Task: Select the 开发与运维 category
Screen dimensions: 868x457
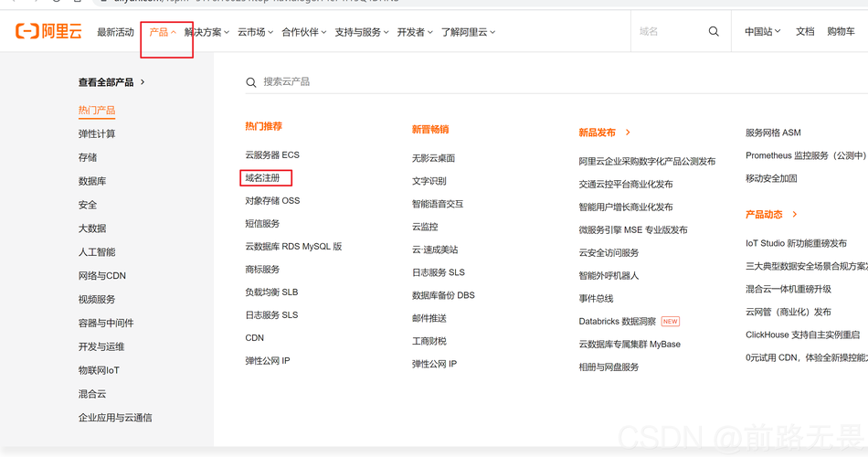Action: click(101, 346)
